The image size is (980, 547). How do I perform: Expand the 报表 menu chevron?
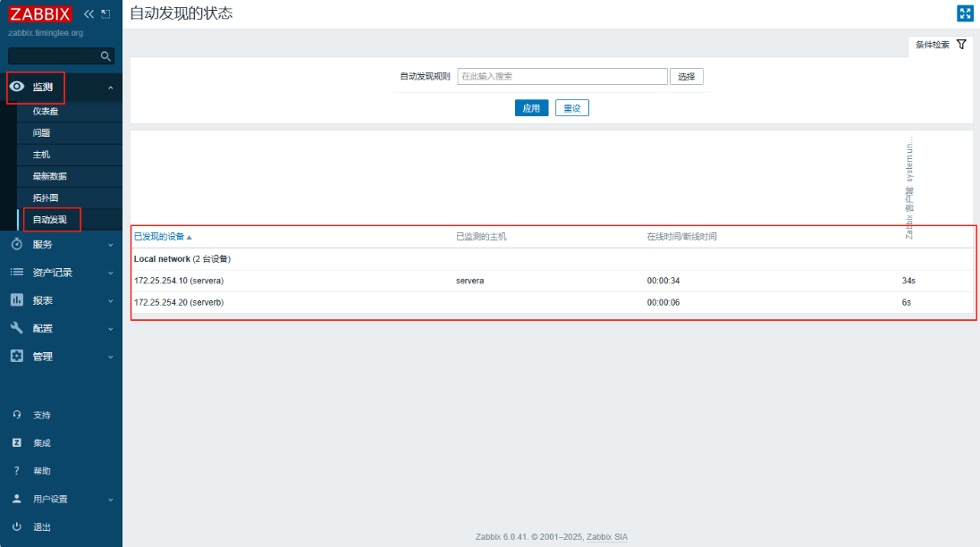(111, 301)
